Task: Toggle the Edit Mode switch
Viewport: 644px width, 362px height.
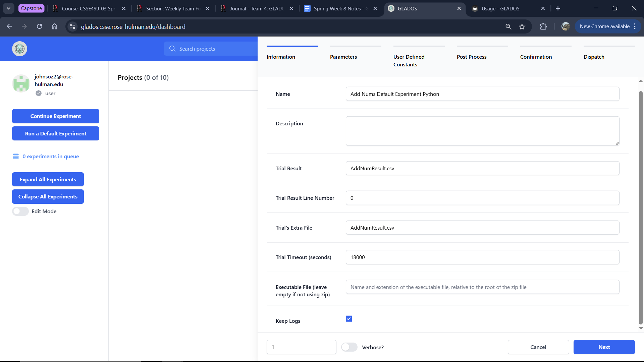Action: click(20, 212)
